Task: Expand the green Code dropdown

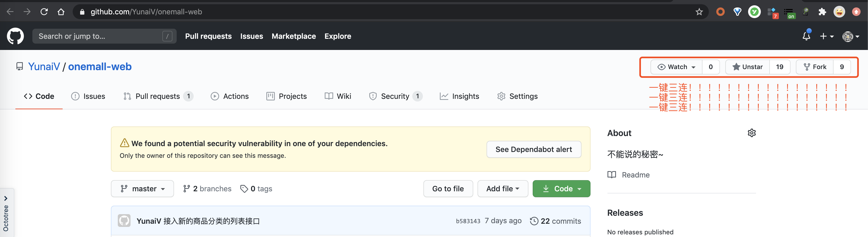Action: tap(561, 189)
